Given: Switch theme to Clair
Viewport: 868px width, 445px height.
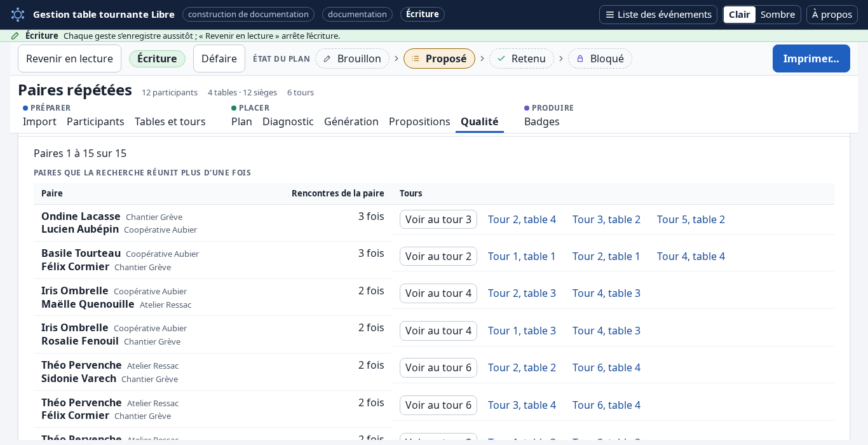Looking at the screenshot, I should (x=740, y=14).
